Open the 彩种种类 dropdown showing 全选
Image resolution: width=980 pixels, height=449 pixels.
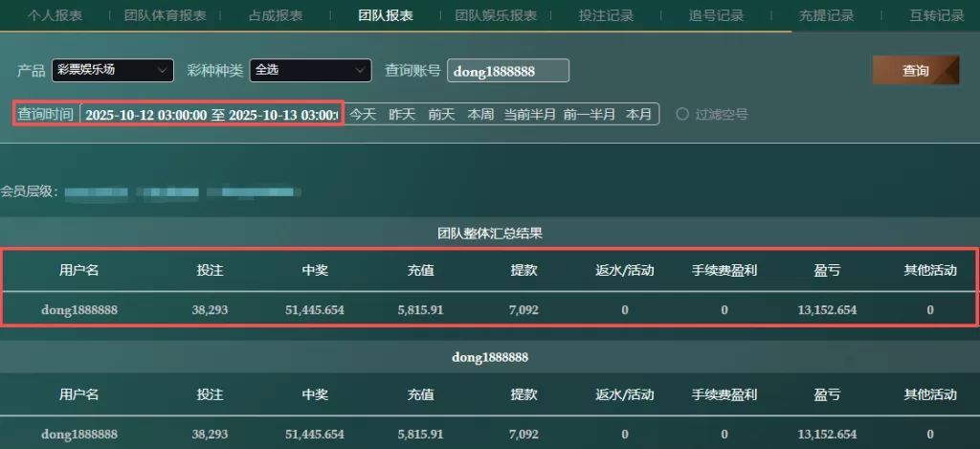click(x=310, y=70)
